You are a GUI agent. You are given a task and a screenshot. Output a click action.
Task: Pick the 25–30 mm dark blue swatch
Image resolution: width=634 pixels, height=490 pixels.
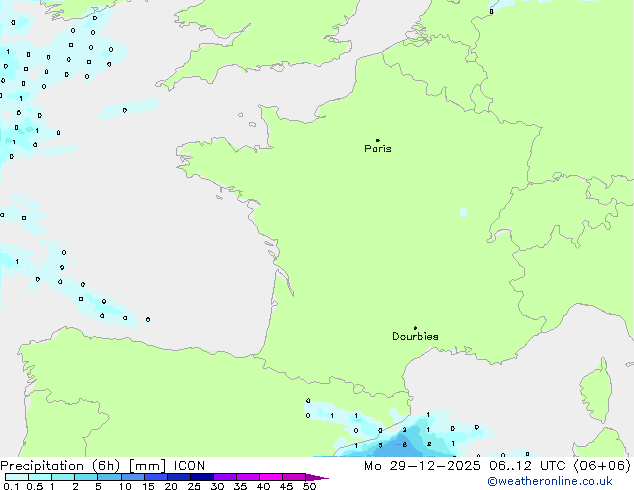click(x=201, y=477)
